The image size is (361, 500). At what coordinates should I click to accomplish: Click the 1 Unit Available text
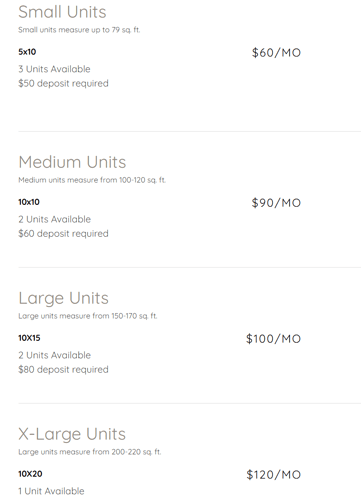tap(51, 491)
